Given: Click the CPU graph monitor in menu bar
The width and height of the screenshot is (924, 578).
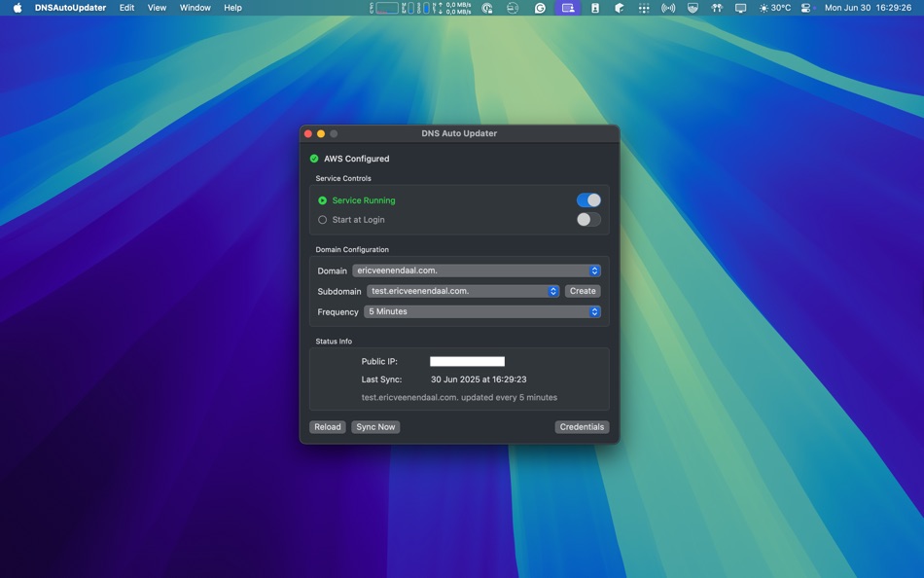Looking at the screenshot, I should pyautogui.click(x=386, y=8).
